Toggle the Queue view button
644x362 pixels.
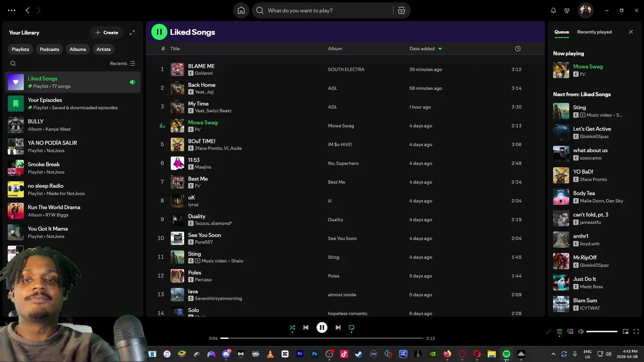(x=559, y=331)
